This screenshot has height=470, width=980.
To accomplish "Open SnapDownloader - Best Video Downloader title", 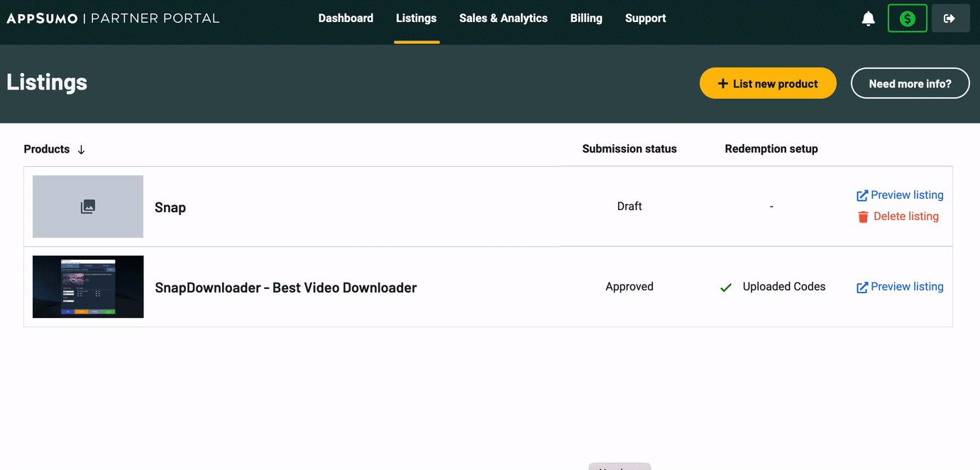I will click(286, 288).
